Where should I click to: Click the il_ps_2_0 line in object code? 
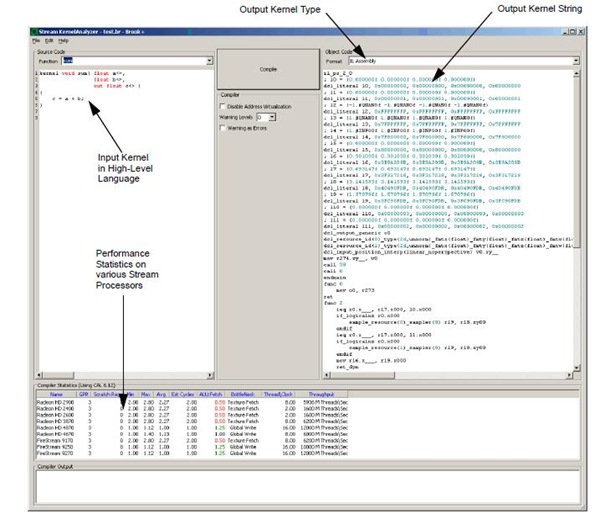click(x=338, y=73)
